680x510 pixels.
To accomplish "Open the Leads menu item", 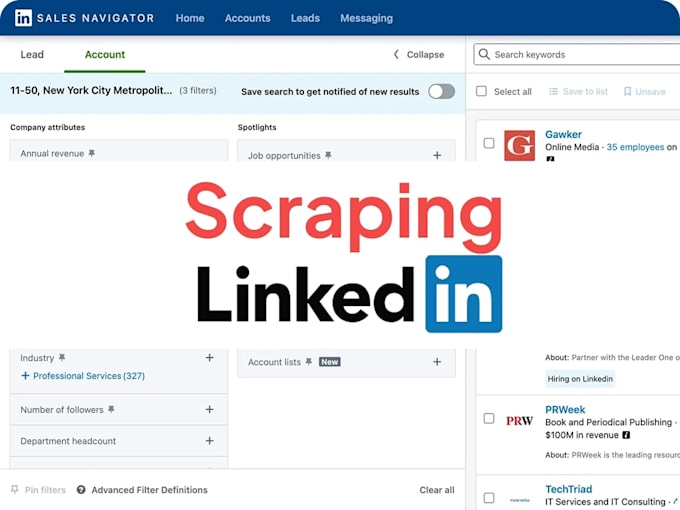I will [305, 18].
